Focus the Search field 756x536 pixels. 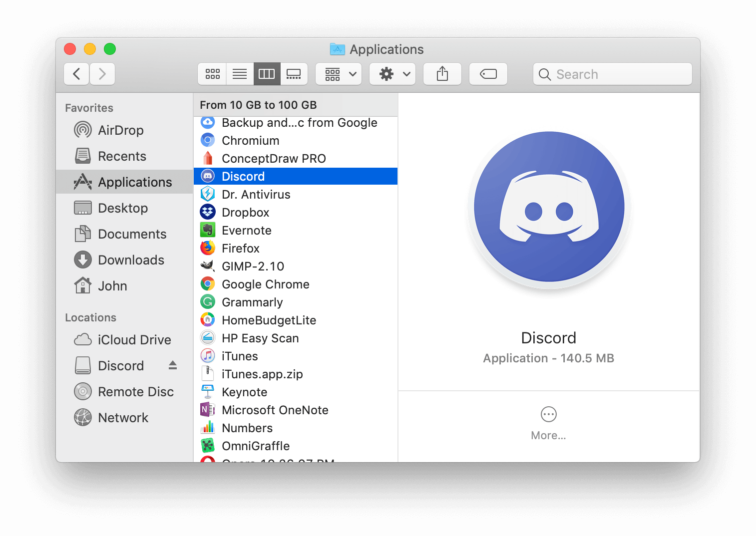tap(613, 74)
